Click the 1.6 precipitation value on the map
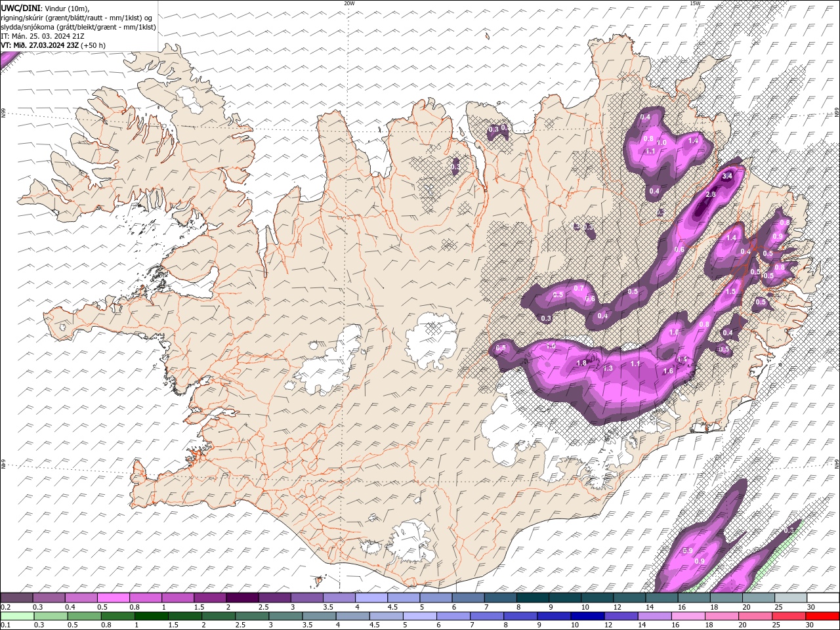Screen dimensions: 840x630 (668, 371)
